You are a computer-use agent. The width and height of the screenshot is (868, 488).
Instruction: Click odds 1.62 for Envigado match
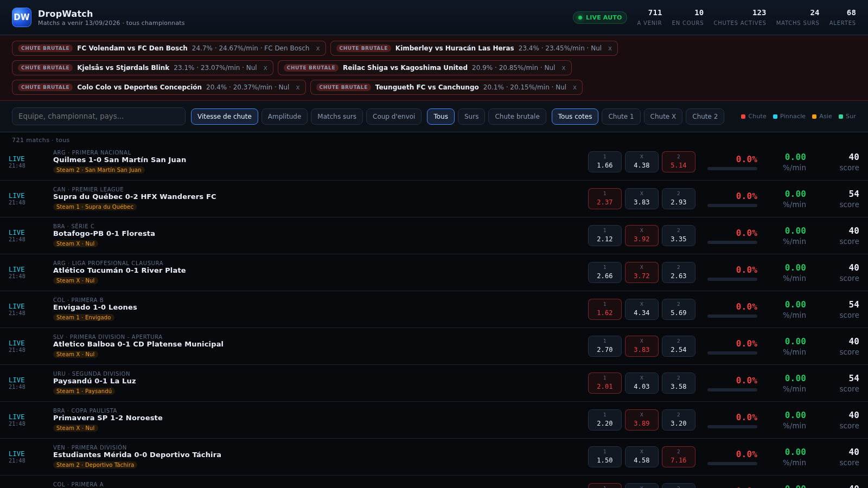click(x=605, y=310)
